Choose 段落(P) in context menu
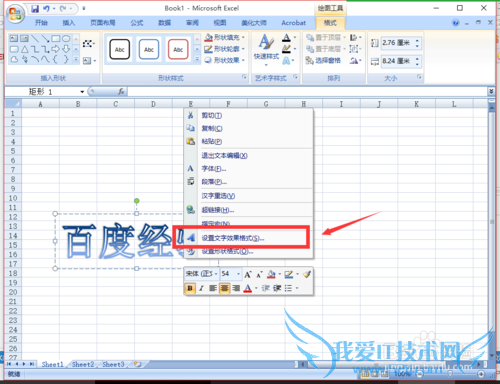Screen dimensions: 500x384 248,182
